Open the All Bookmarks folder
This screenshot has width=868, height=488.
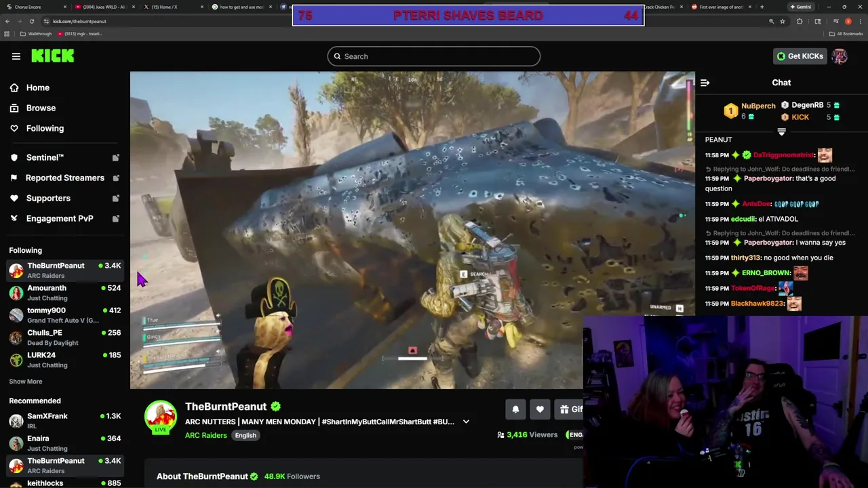coord(846,34)
